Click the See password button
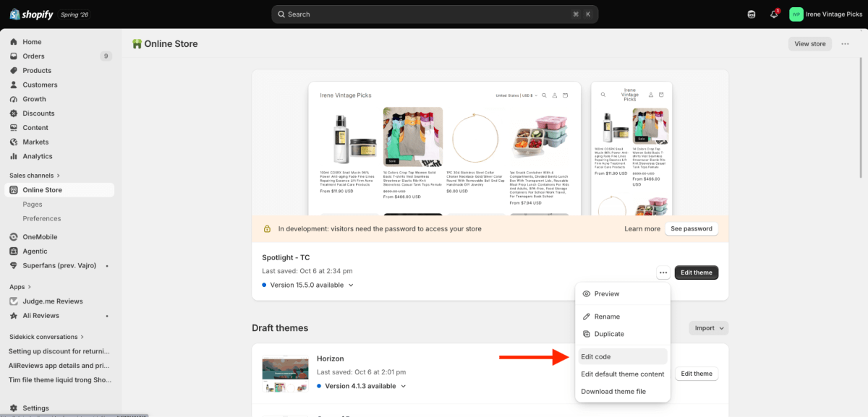This screenshot has width=868, height=417. click(692, 228)
